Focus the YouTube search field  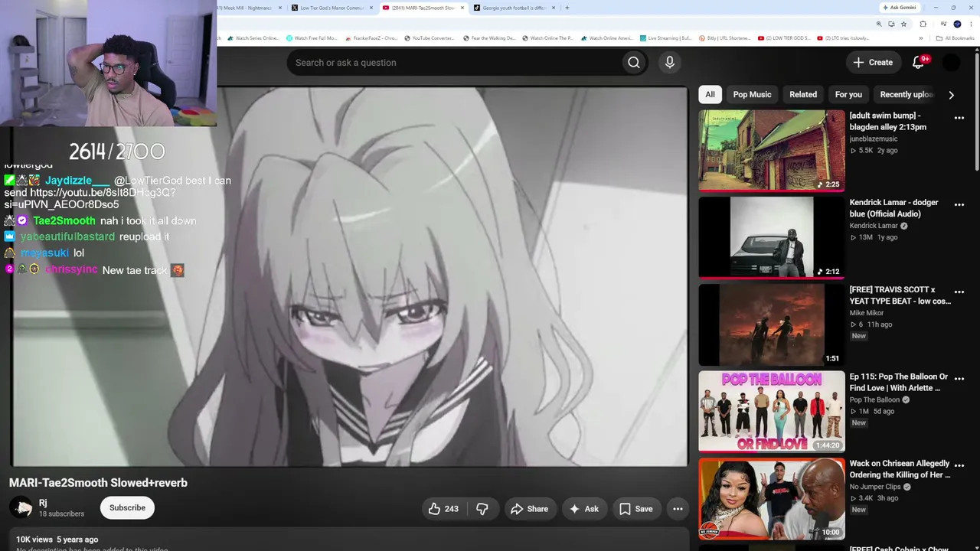click(x=453, y=63)
